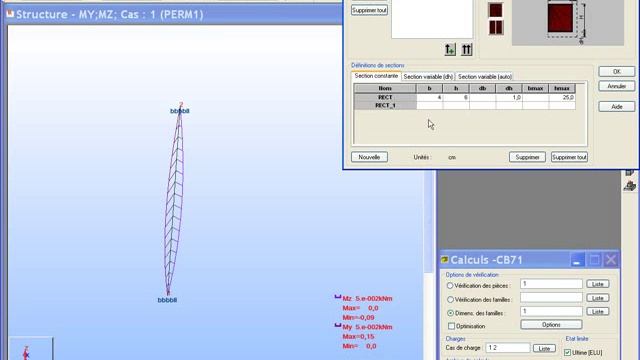Viewport: 640px width, 360px height.
Task: Click the Dimens. des familles input field
Action: click(x=551, y=311)
